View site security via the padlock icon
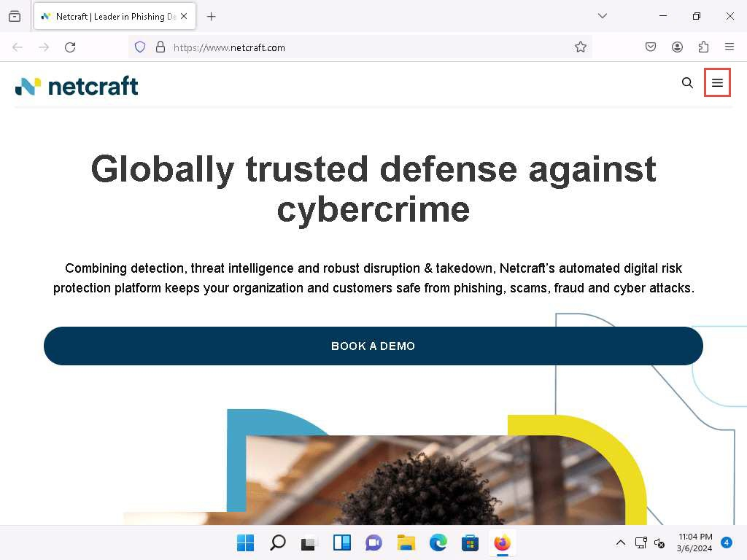Viewport: 747px width, 560px height. coord(160,47)
